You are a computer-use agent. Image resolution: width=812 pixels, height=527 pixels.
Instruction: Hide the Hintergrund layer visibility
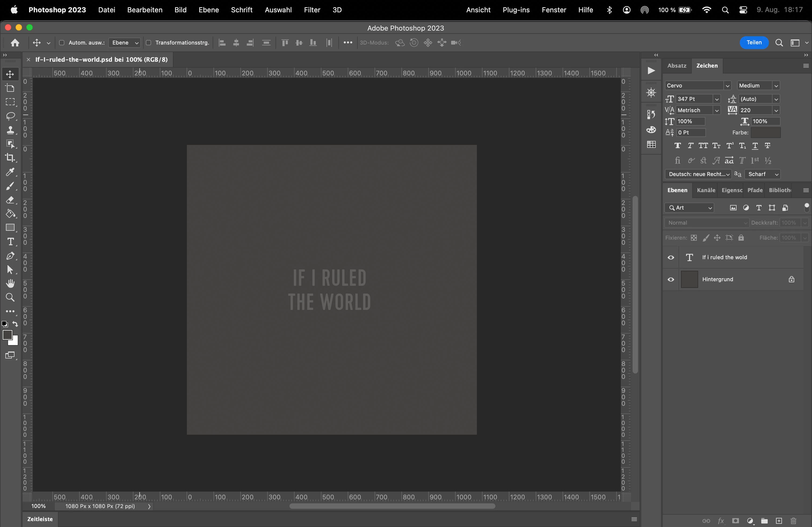[x=671, y=280]
